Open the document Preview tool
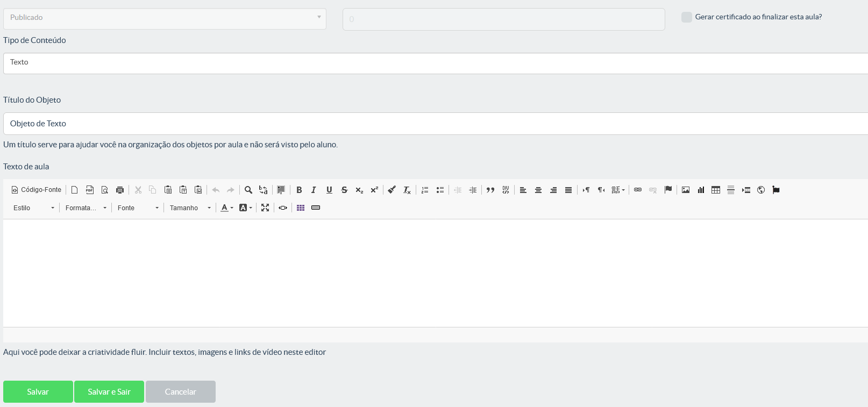Viewport: 868px width, 407px height. [x=105, y=190]
